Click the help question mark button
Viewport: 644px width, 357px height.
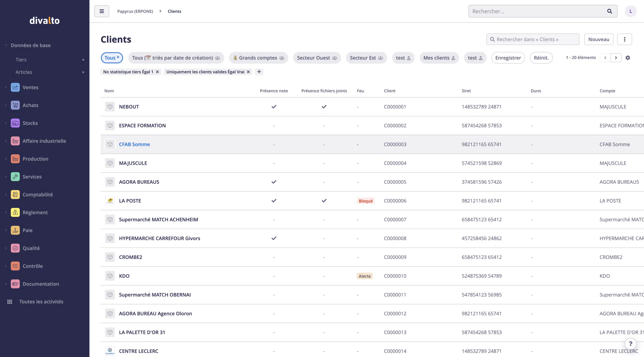(630, 344)
